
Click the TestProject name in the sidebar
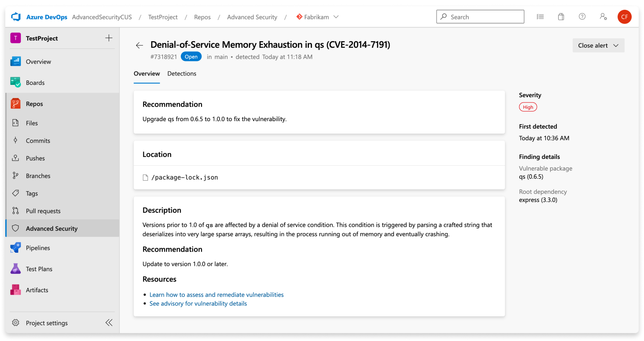(42, 38)
